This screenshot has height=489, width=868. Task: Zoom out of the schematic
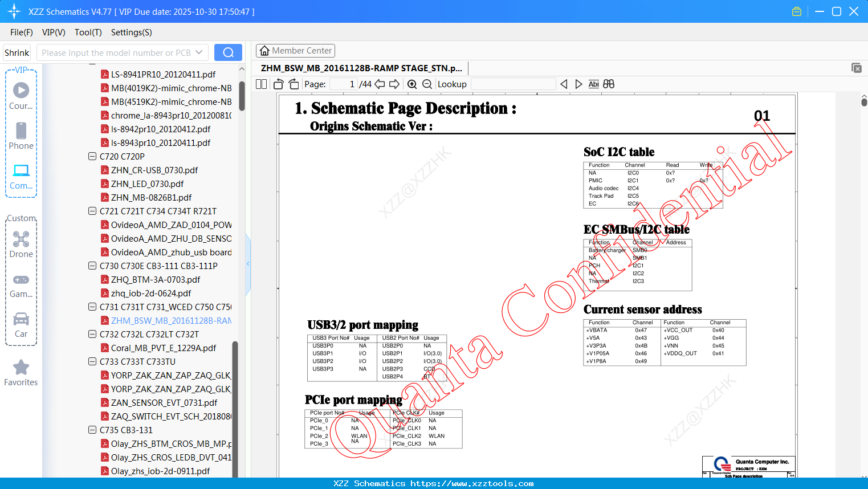(x=427, y=84)
